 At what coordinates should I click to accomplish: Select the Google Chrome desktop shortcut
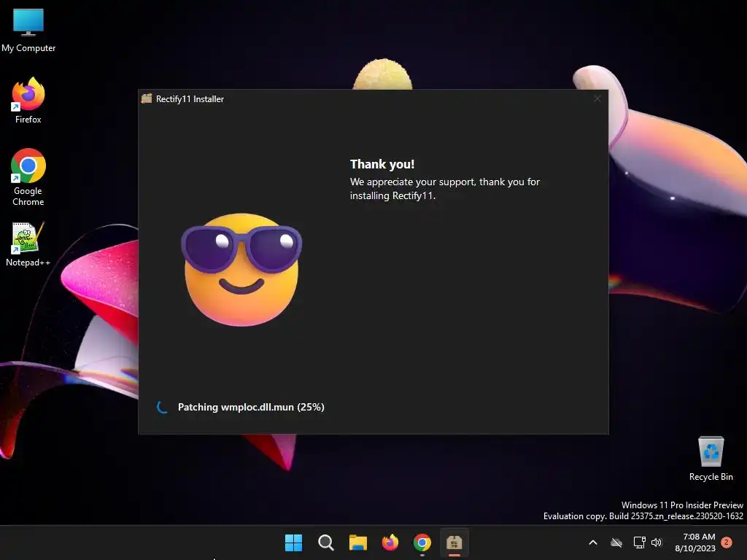[x=28, y=177]
